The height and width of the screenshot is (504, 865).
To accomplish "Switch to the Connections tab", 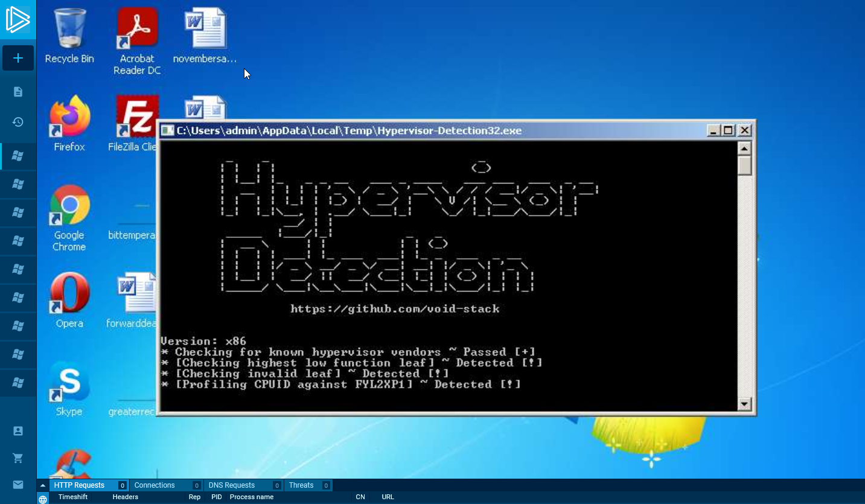I will 155,485.
